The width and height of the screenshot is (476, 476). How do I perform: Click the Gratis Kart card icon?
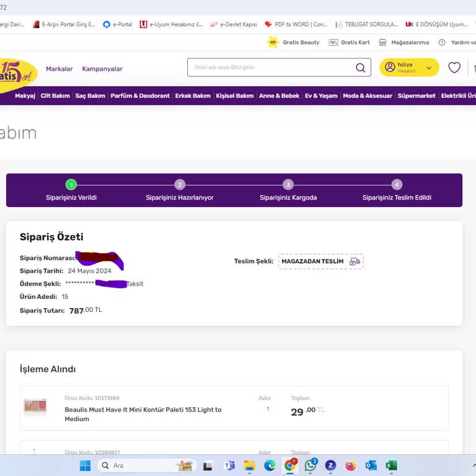click(x=333, y=43)
